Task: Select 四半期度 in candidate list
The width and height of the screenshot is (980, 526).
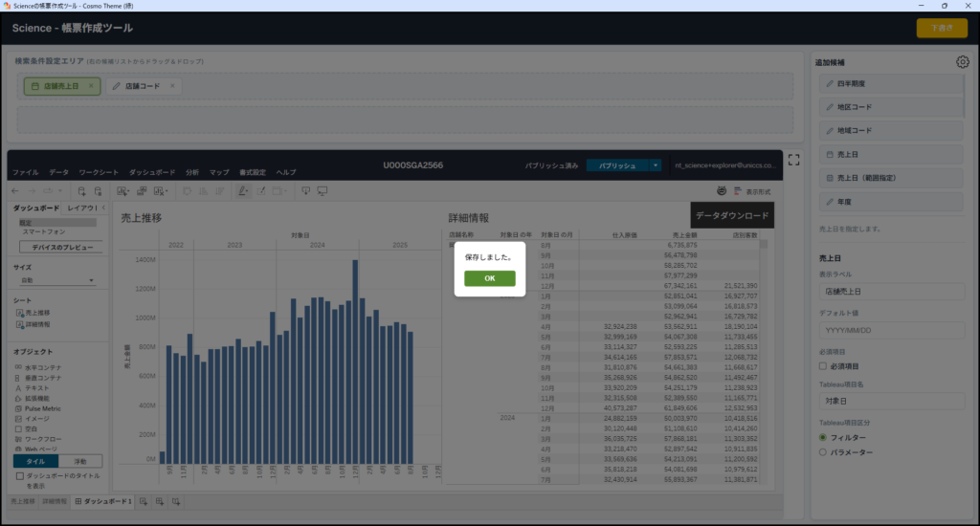Action: (x=891, y=84)
